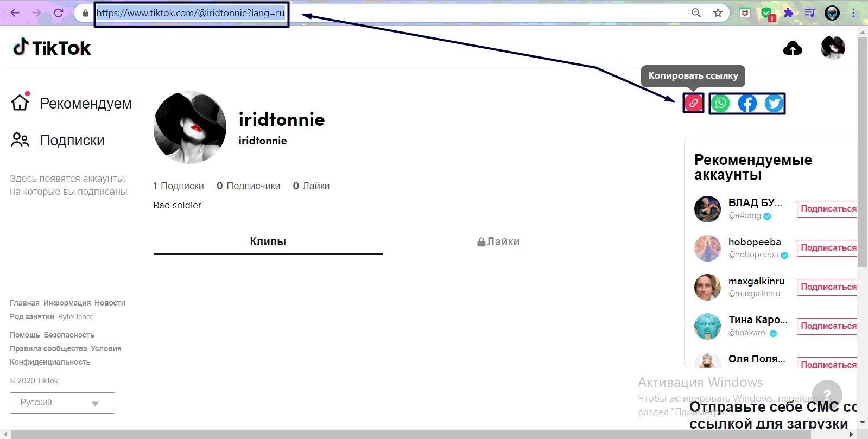Open hobopeeba's avatar

coord(707,248)
